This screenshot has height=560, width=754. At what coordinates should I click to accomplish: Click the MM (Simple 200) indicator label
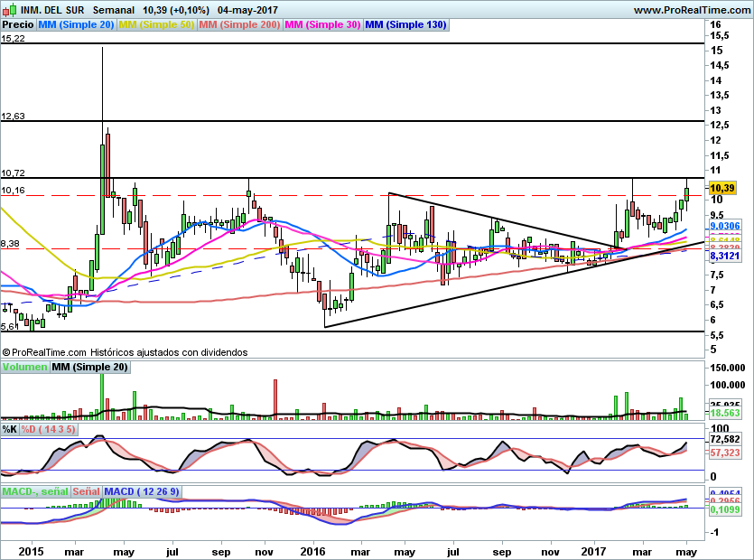[239, 25]
